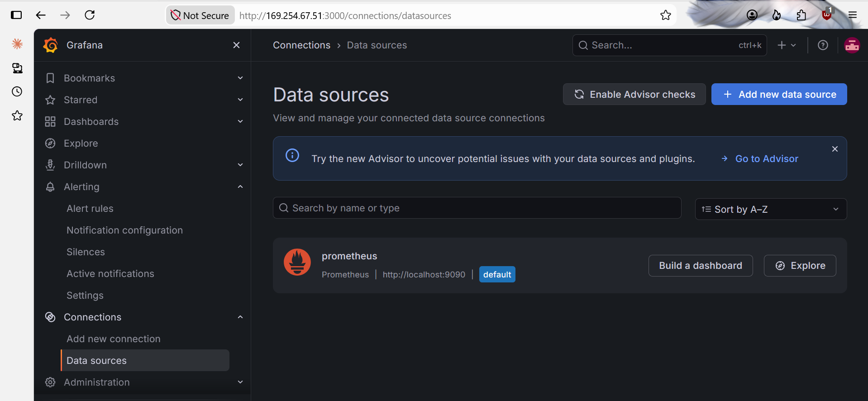This screenshot has width=868, height=401.
Task: Reload the page with browser refresh icon
Action: (90, 15)
